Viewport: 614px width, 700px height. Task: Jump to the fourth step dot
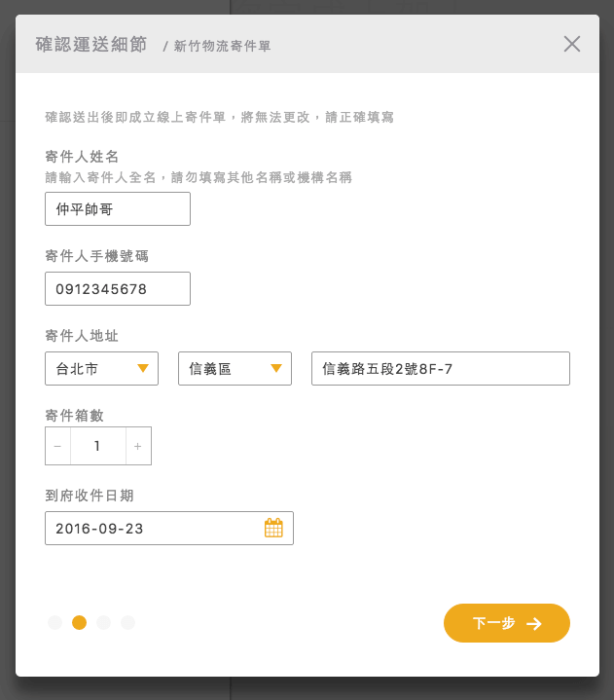coord(127,622)
